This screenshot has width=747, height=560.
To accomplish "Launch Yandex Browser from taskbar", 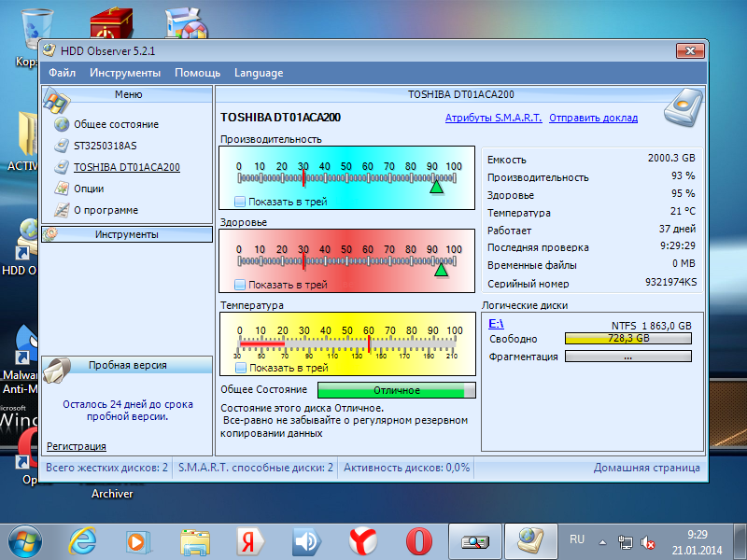I will (363, 542).
